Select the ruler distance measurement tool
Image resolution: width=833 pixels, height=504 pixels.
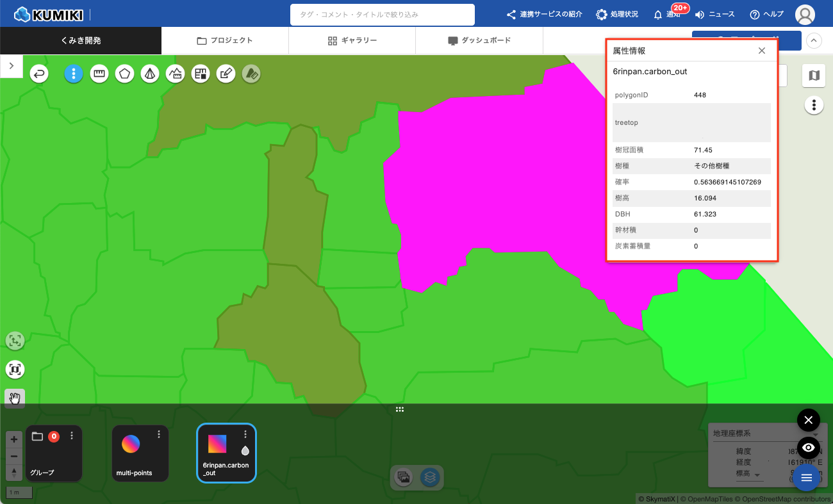pos(99,74)
